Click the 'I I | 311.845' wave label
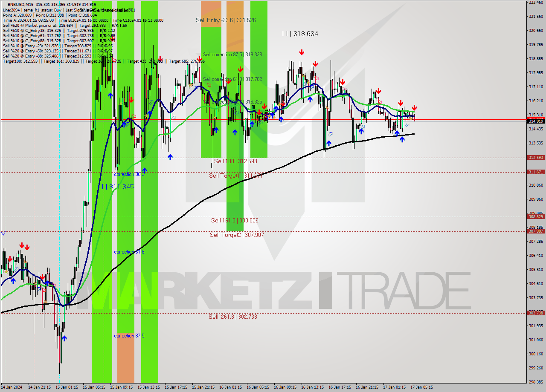This screenshot has height=392, width=546. pos(118,187)
